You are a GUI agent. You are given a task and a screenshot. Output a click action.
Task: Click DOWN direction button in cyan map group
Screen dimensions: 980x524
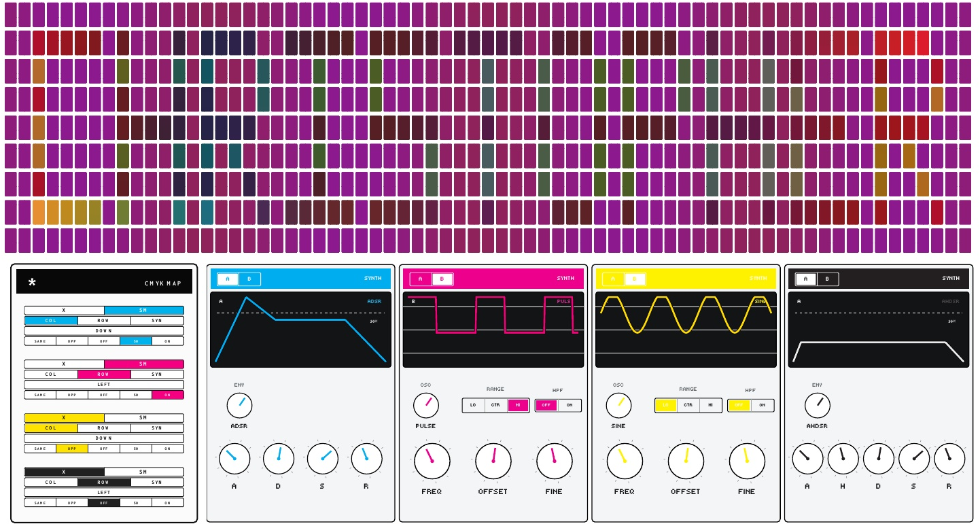coord(104,331)
